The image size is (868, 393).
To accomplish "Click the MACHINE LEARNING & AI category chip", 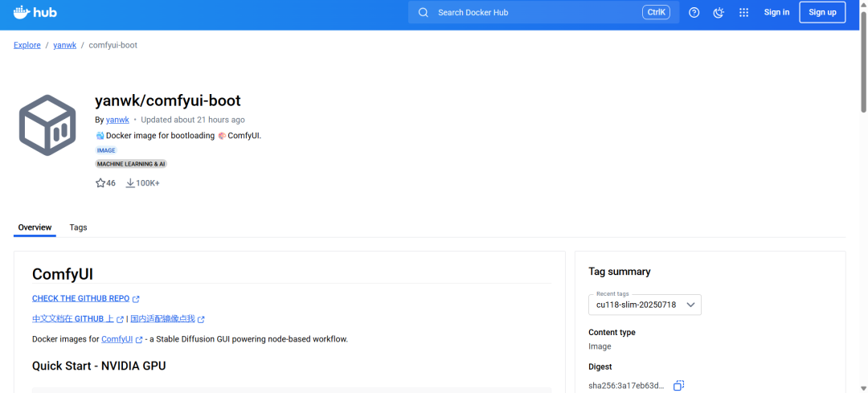I will [x=131, y=164].
